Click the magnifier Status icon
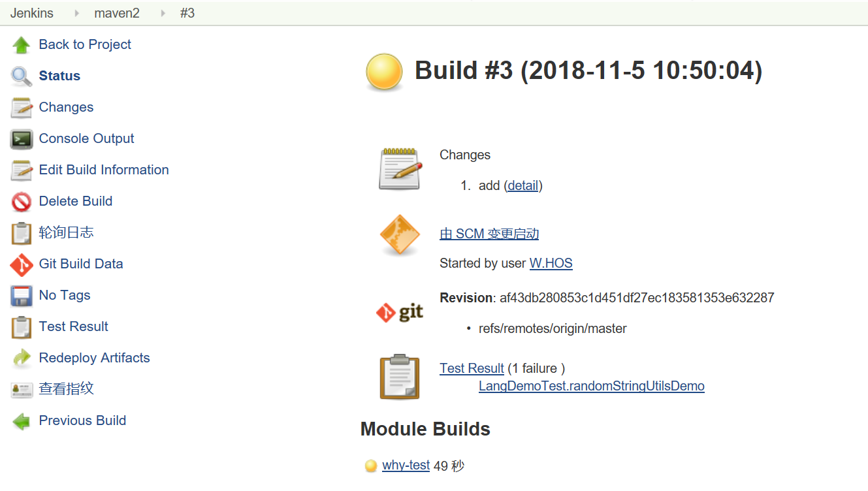 [x=22, y=76]
